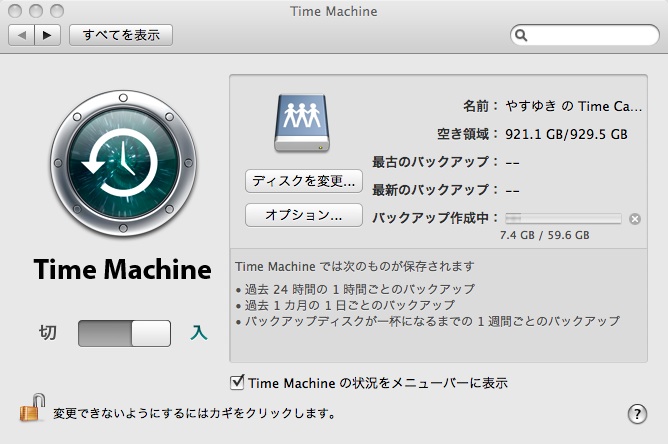
Task: Click the 名前 label
Action: tap(481, 106)
